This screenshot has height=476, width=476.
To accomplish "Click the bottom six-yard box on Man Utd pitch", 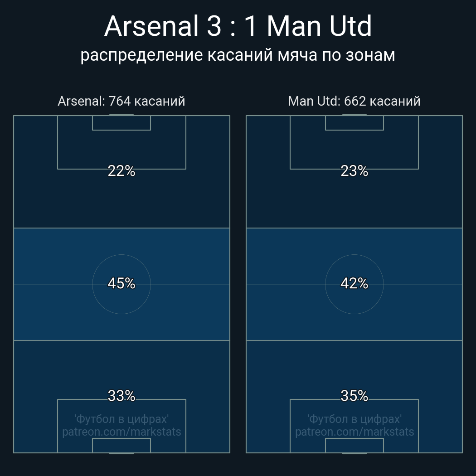I will (354, 445).
